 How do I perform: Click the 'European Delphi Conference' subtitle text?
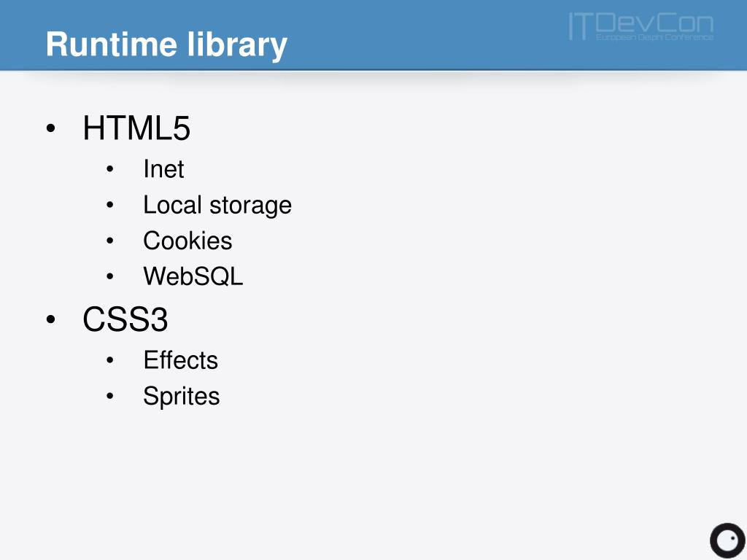pos(654,36)
